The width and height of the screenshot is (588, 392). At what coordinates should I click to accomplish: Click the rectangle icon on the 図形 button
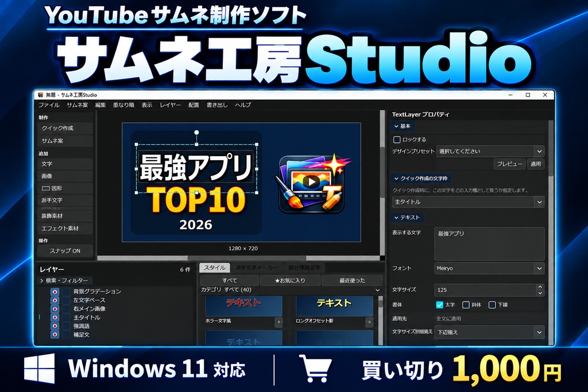(x=46, y=188)
